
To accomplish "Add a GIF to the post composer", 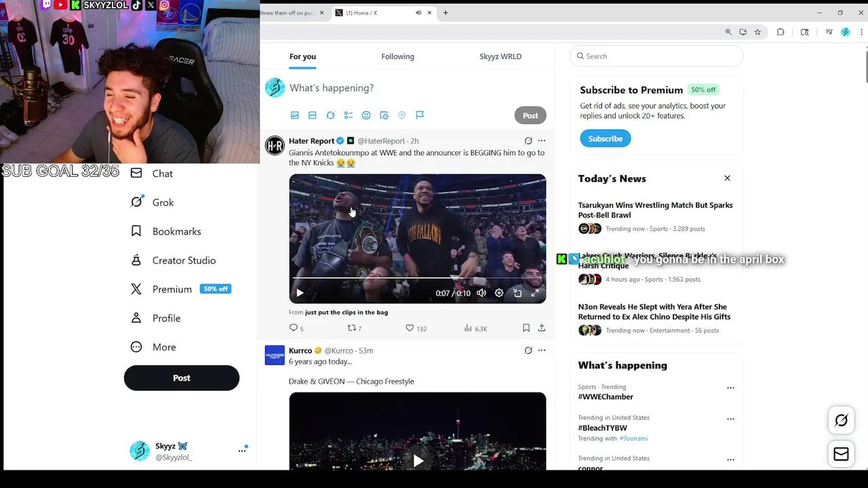I will point(313,115).
